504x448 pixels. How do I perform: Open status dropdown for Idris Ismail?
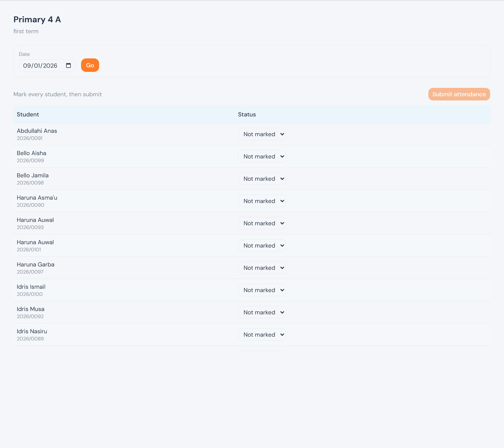[x=262, y=290]
